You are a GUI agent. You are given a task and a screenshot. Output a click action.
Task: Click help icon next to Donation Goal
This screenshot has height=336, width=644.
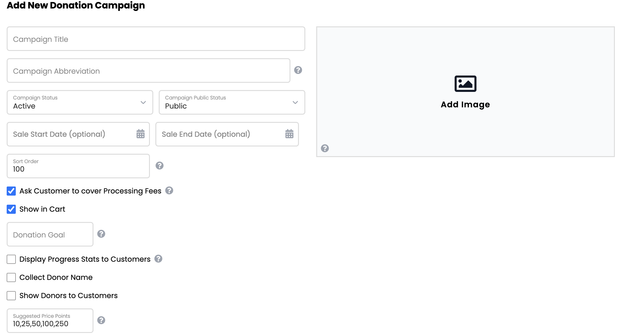[101, 234]
